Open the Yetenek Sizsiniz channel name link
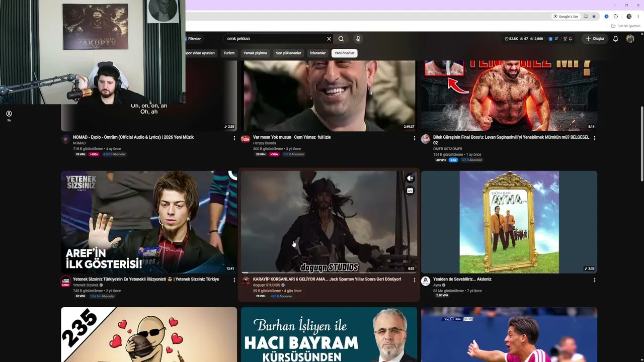Viewport: 644px width, 362px height. point(86,285)
